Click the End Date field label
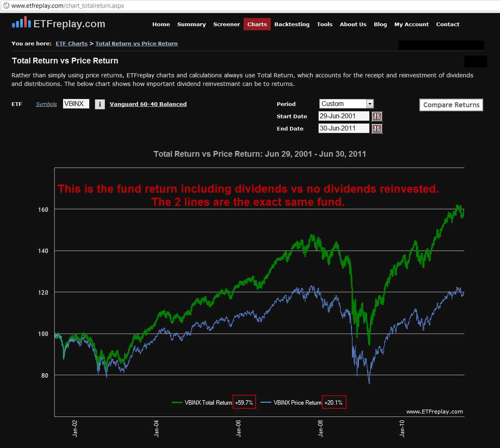Image resolution: width=500 pixels, height=448 pixels. 290,128
